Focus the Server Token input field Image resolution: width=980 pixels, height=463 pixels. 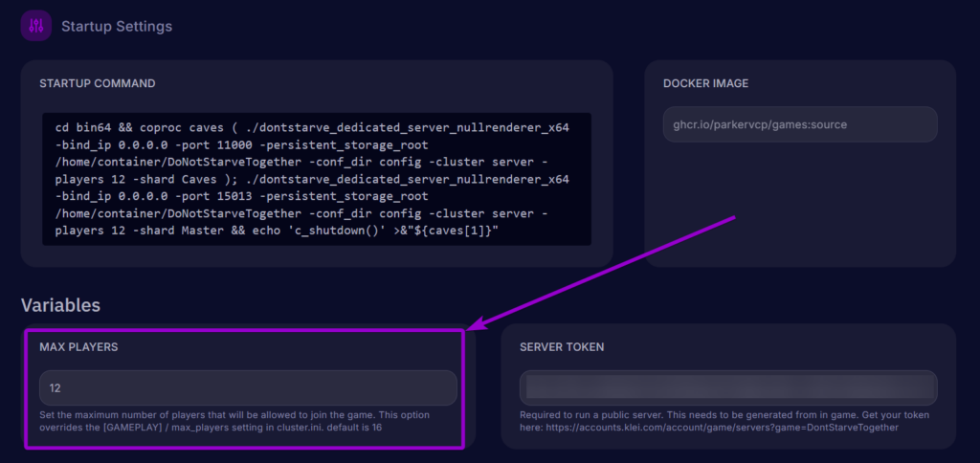(x=728, y=387)
